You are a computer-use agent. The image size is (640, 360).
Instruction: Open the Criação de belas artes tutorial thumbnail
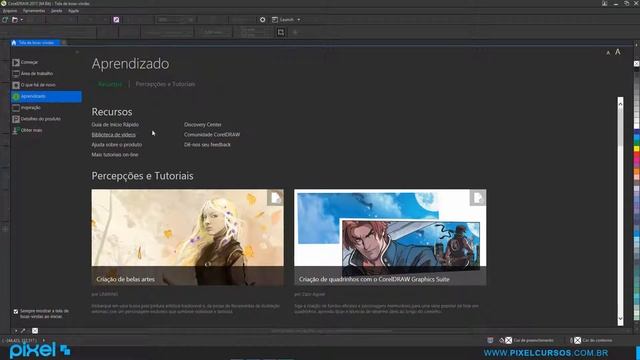pos(187,237)
